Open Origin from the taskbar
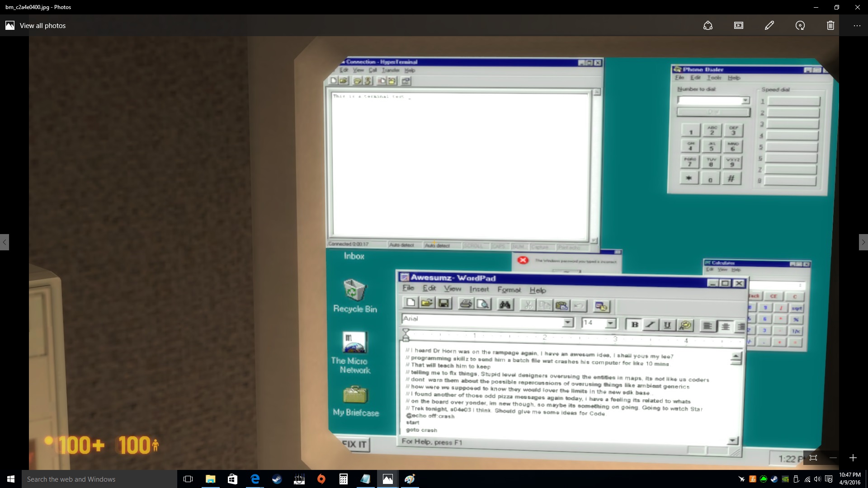868x488 pixels. point(321,479)
